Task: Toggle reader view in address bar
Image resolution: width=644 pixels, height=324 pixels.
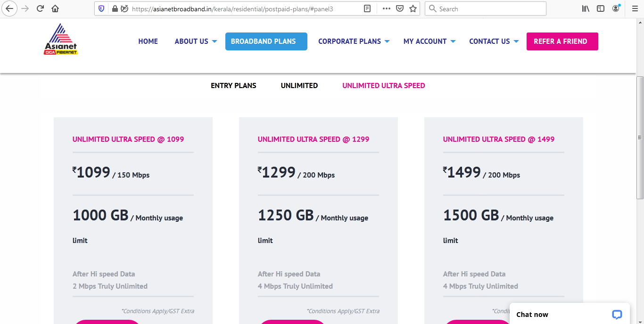Action: pos(368,8)
